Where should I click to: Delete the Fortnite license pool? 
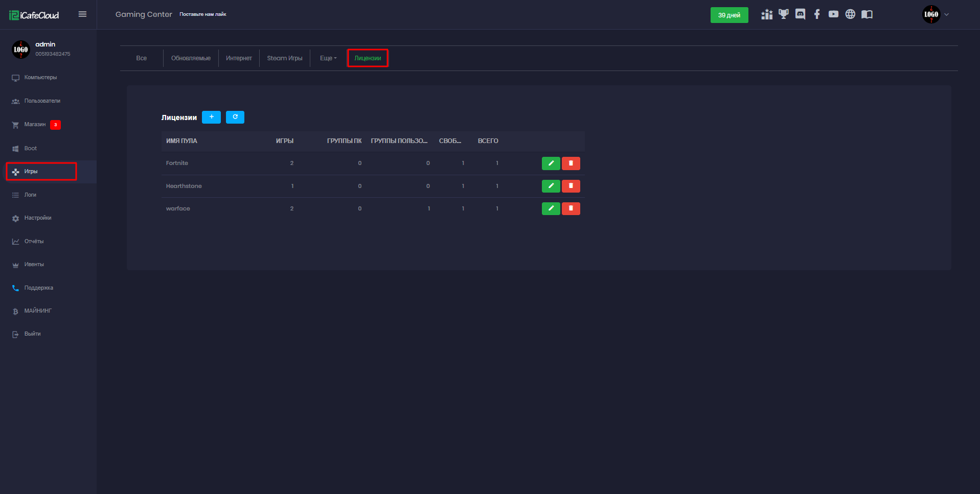571,163
